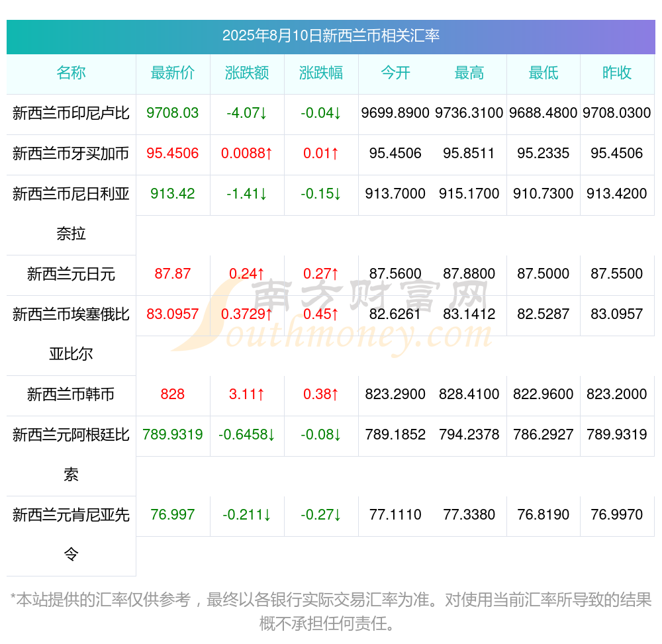Click latest price 76.997

[x=173, y=514]
